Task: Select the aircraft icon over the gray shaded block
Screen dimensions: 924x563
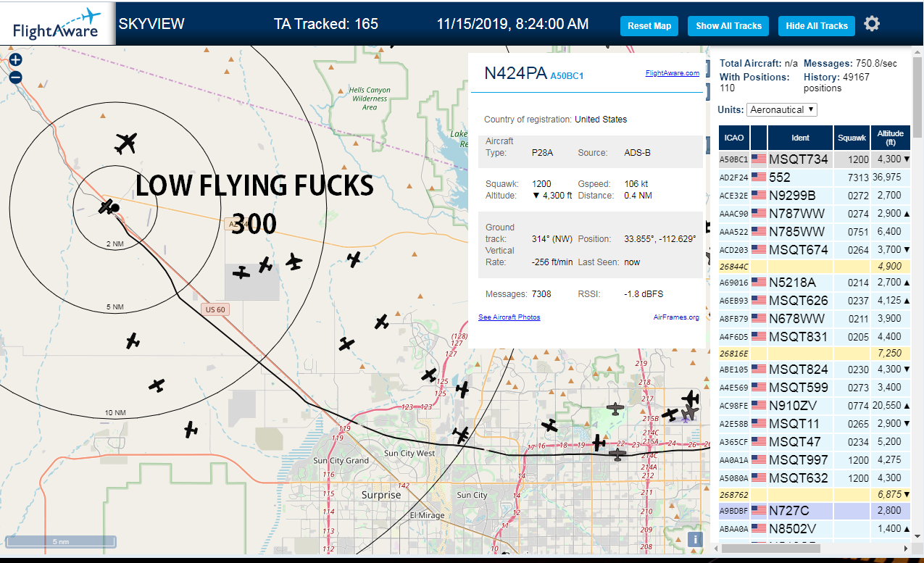Action: coord(241,272)
